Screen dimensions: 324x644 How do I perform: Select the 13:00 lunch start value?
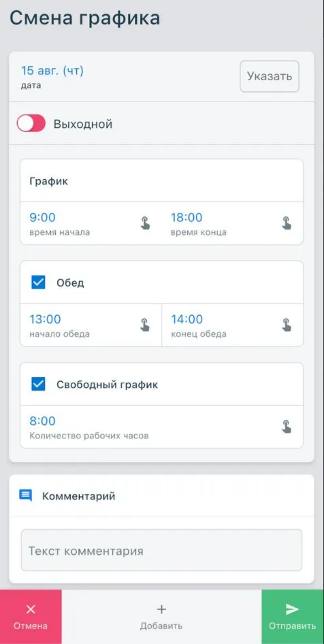(x=45, y=319)
